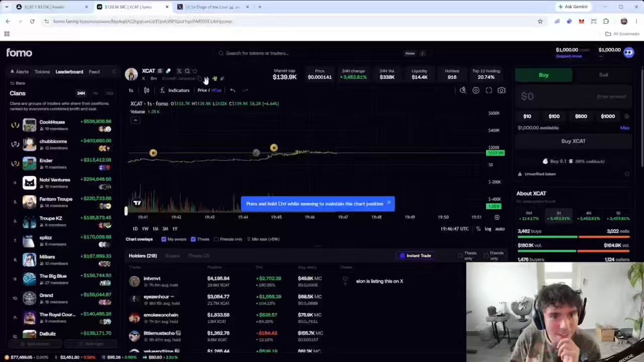644x362 pixels.
Task: Open Leaderboard tab
Action: tap(69, 71)
